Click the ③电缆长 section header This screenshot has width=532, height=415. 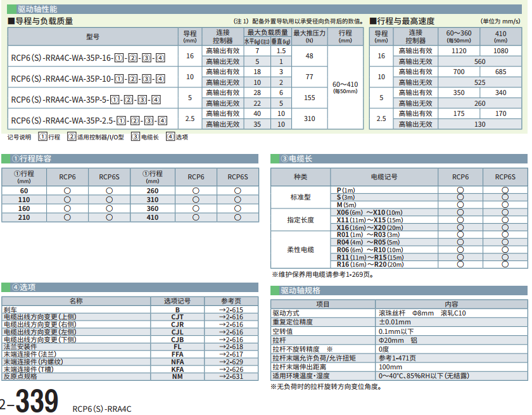point(296,158)
